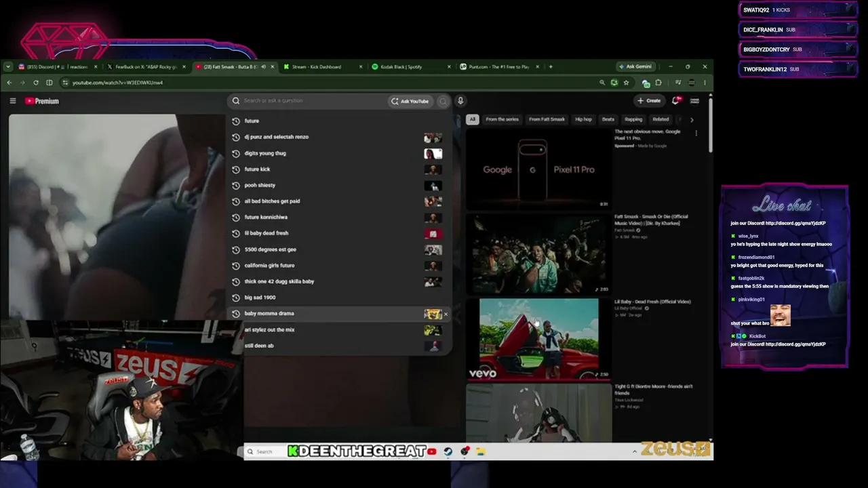The image size is (868, 488).
Task: Open the Steam icon on the taskbar
Action: [x=448, y=451]
